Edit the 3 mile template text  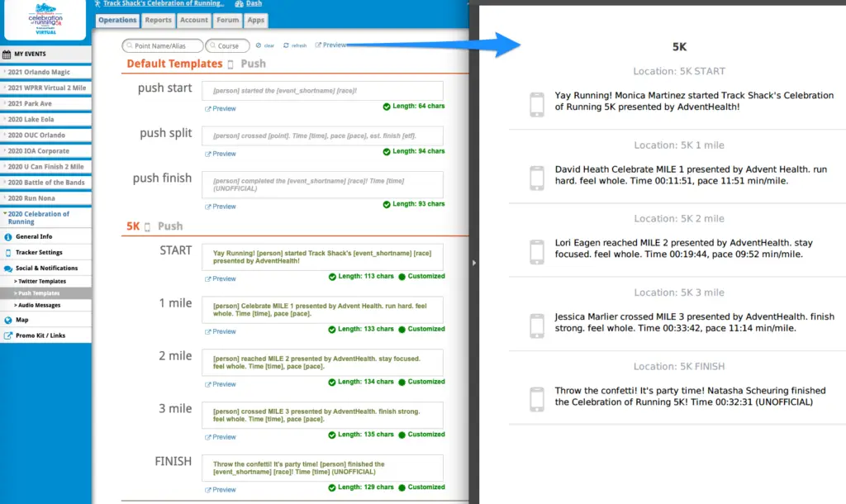(323, 416)
